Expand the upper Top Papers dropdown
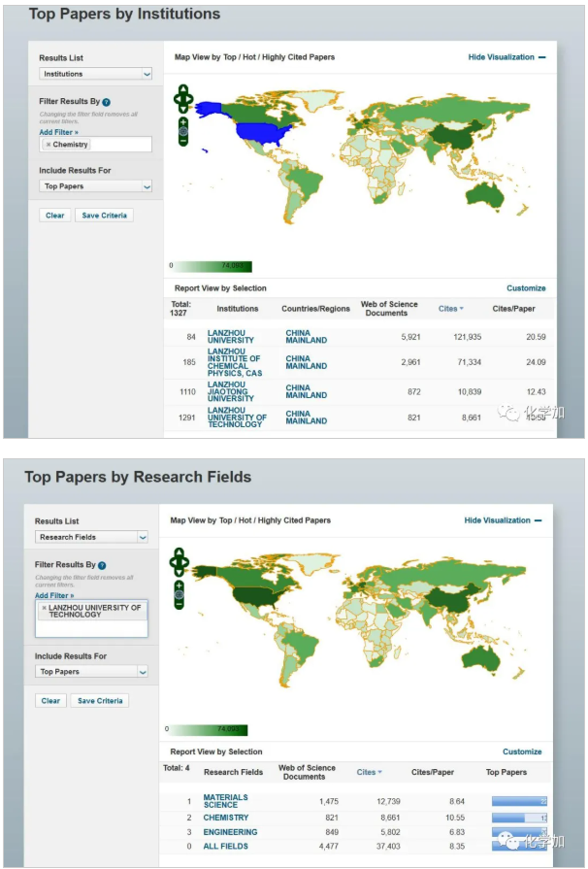The image size is (588, 869). 95,186
